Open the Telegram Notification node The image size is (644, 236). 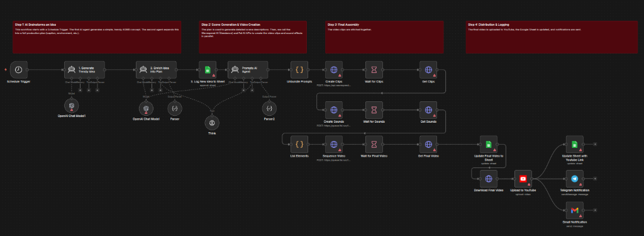click(x=575, y=179)
